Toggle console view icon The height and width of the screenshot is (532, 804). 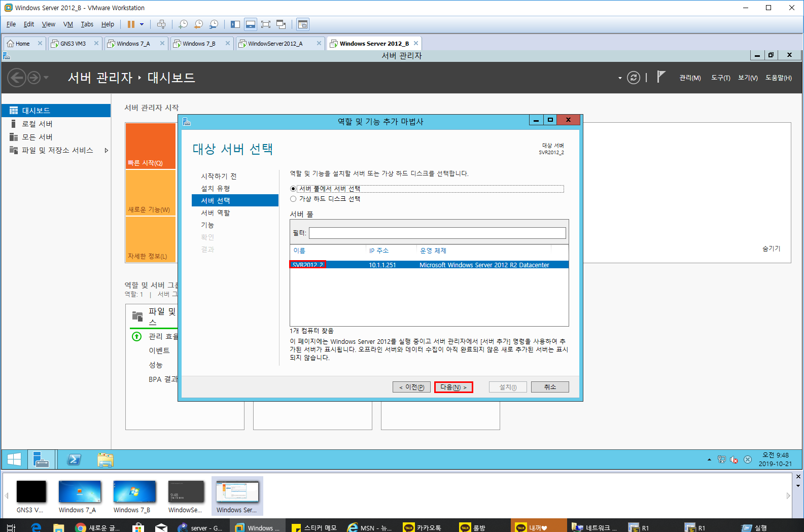[303, 24]
